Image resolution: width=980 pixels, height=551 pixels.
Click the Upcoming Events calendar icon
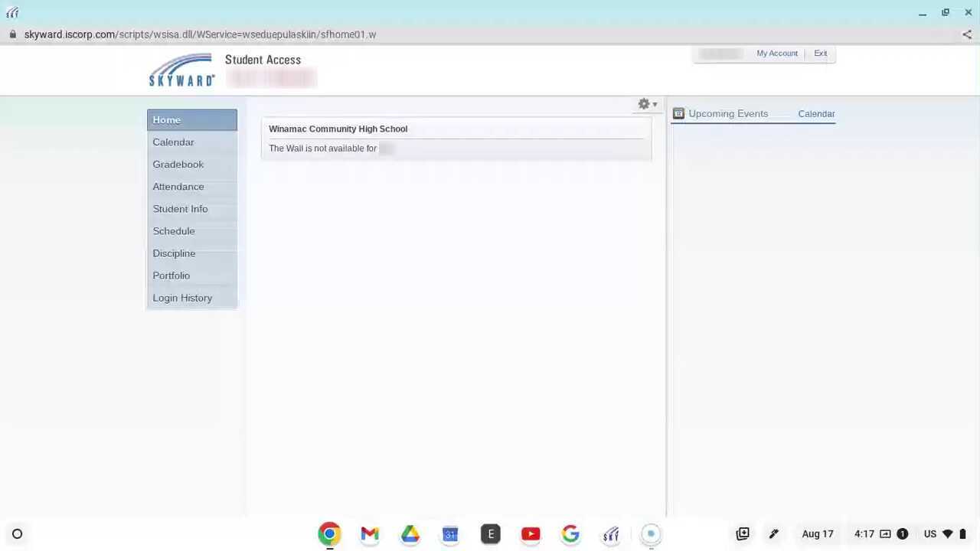pos(678,114)
